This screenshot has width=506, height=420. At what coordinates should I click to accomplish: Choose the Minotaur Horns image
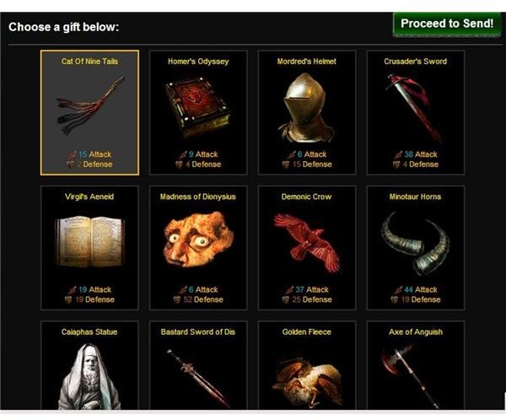415,244
